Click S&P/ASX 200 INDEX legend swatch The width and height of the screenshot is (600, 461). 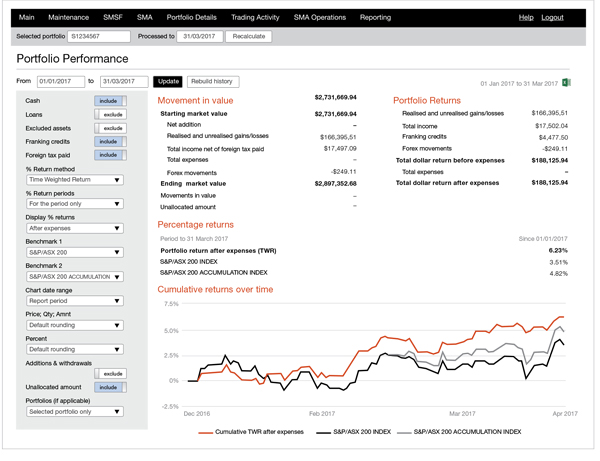[x=323, y=433]
